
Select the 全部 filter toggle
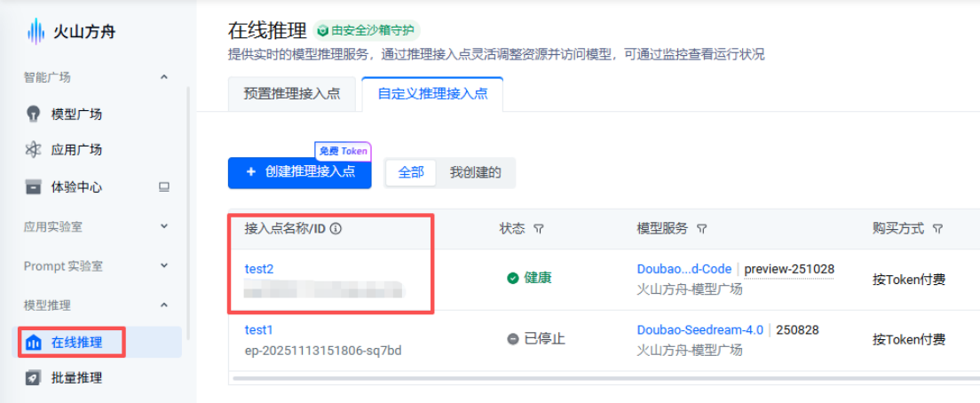pyautogui.click(x=411, y=173)
